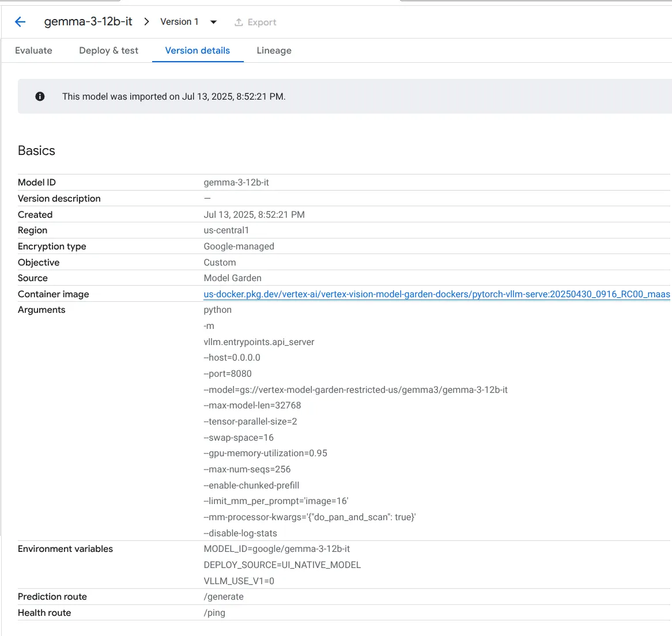Viewport: 672px width, 636px height.
Task: Click the Model ID value gemma-3-12b-it
Action: tap(236, 183)
